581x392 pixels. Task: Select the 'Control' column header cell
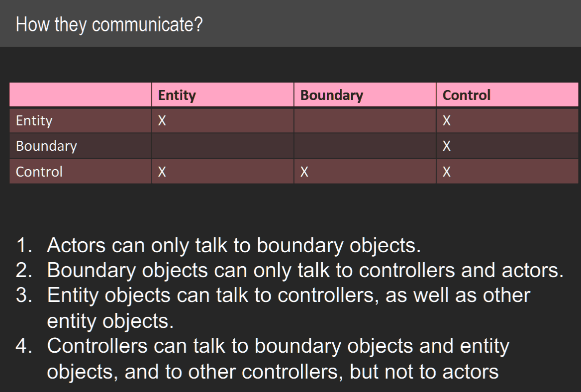[507, 95]
